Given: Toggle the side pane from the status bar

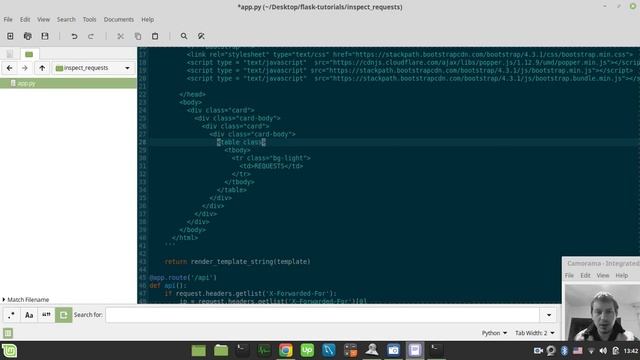Looking at the screenshot, I should click(8, 333).
